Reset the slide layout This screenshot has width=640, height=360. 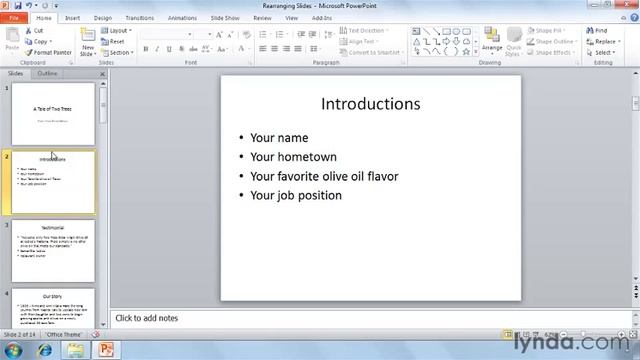coord(113,42)
